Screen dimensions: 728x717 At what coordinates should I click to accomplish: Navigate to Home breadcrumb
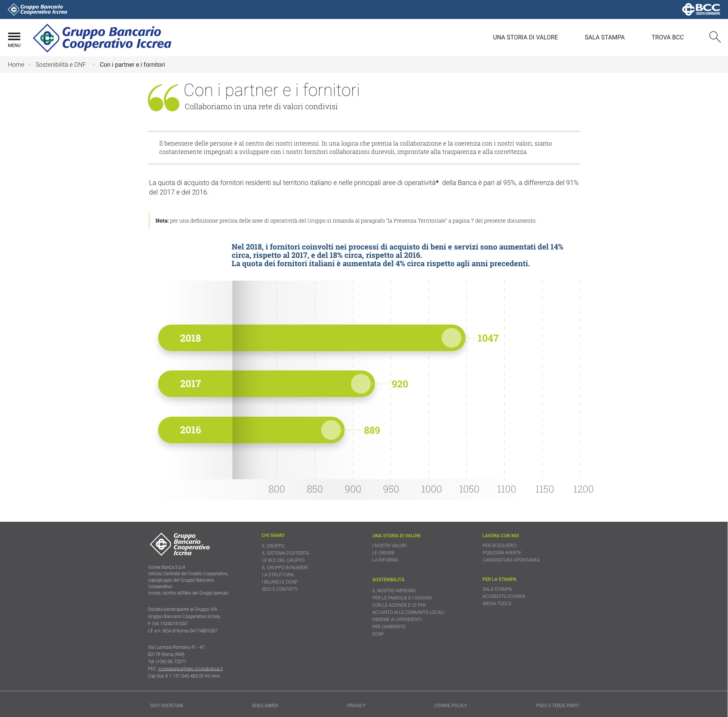tap(16, 64)
